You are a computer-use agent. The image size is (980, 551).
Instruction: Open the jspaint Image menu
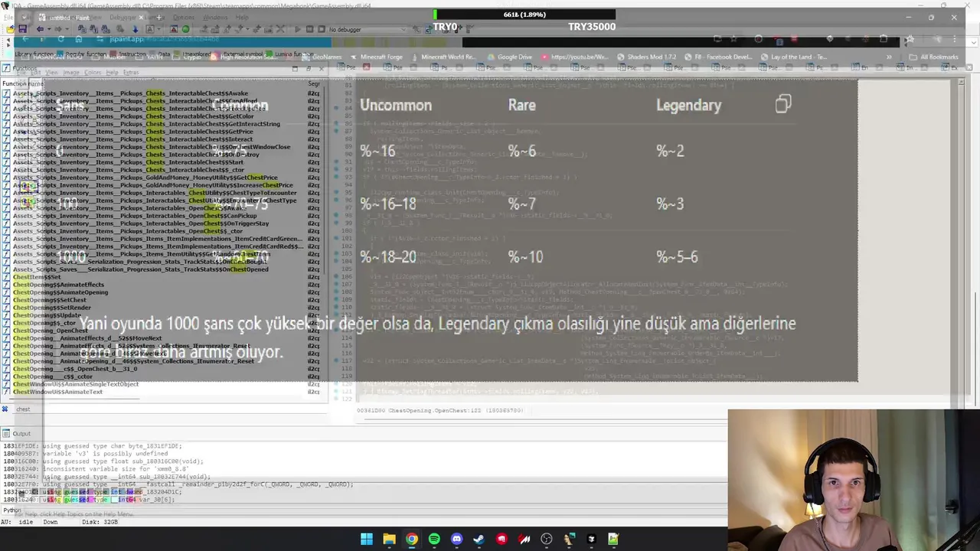click(71, 72)
